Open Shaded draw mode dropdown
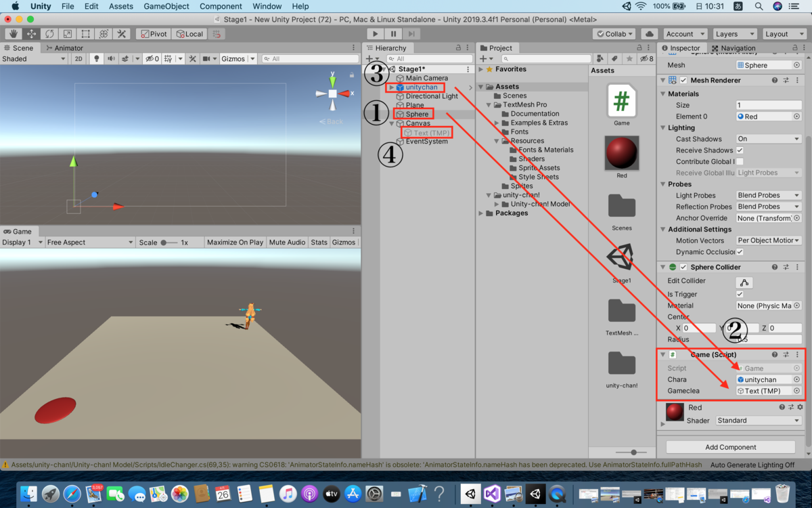The height and width of the screenshot is (508, 812). [x=34, y=59]
